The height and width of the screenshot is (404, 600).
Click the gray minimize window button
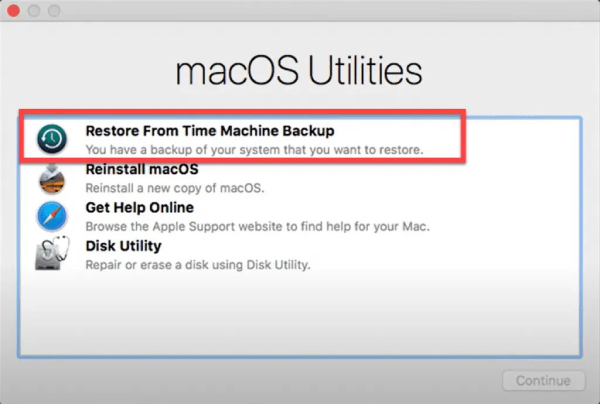tap(33, 11)
